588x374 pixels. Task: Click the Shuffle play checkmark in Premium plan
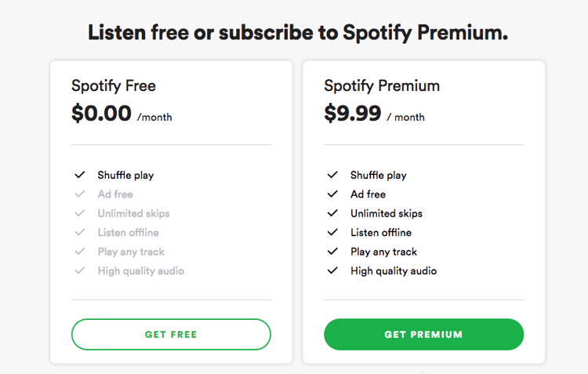332,175
